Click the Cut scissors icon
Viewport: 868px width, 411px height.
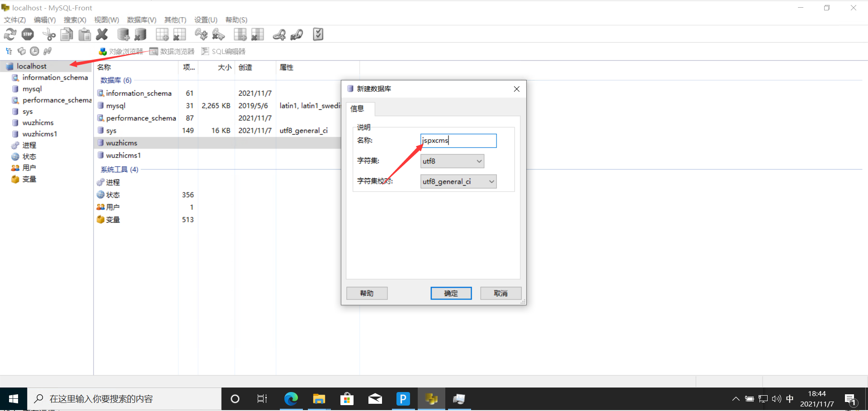pos(49,34)
